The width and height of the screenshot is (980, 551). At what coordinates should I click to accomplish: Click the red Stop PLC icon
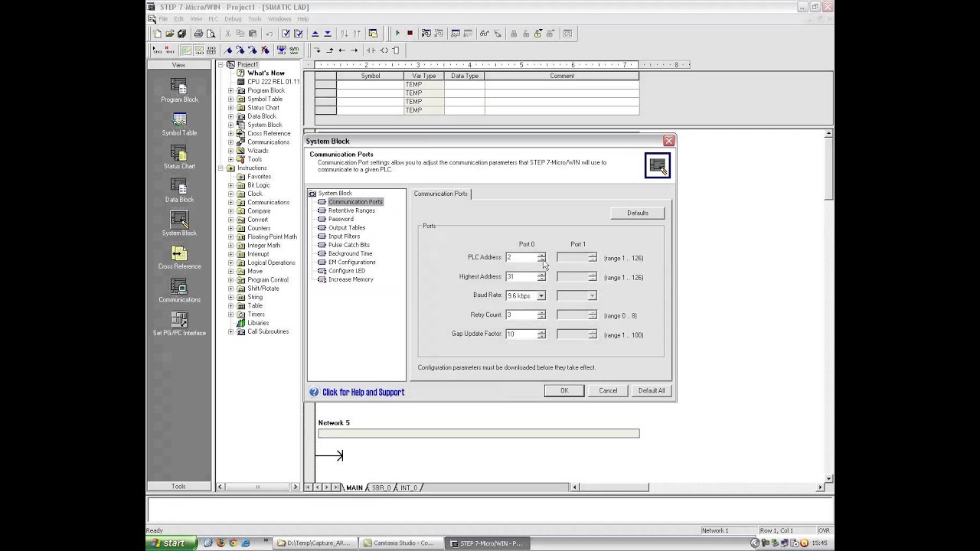410,34
